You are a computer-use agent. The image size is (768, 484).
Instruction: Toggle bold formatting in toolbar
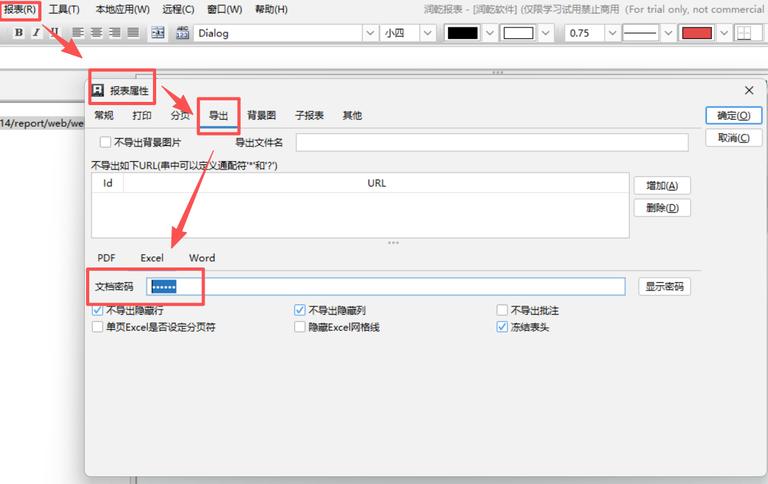19,32
